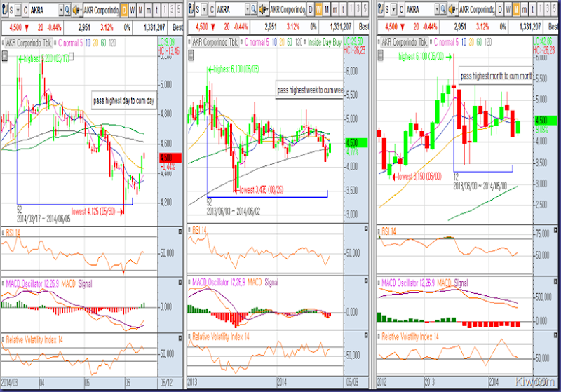The width and height of the screenshot is (561, 392).
Task: Open S type dropdown in monthly chart toolbar
Action: click(393, 10)
